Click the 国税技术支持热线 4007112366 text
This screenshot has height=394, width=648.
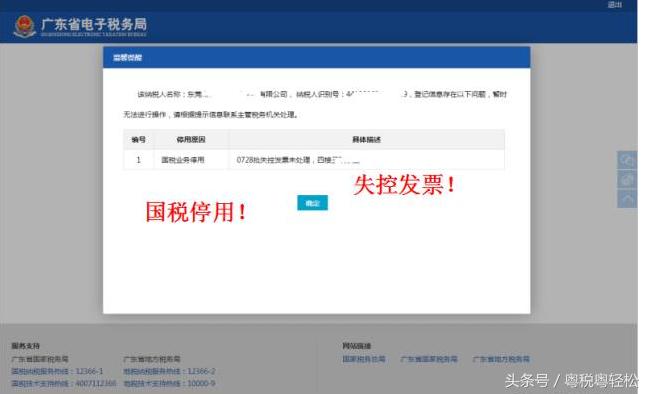[64, 384]
